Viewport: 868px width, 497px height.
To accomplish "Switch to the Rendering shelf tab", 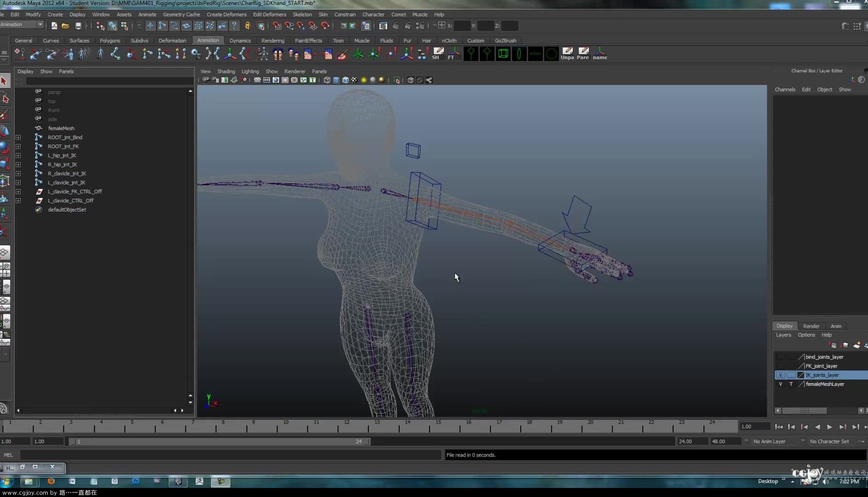I will pyautogui.click(x=273, y=41).
